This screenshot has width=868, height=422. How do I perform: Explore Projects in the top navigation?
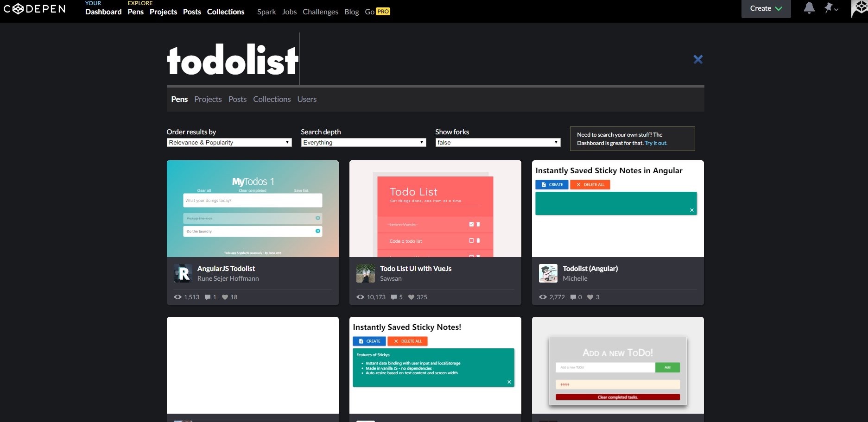coord(163,12)
